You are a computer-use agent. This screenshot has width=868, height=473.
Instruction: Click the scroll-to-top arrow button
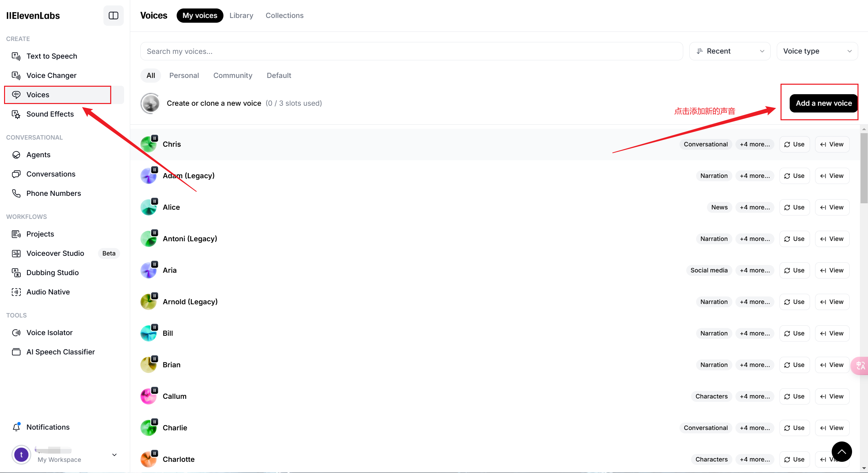tap(842, 452)
